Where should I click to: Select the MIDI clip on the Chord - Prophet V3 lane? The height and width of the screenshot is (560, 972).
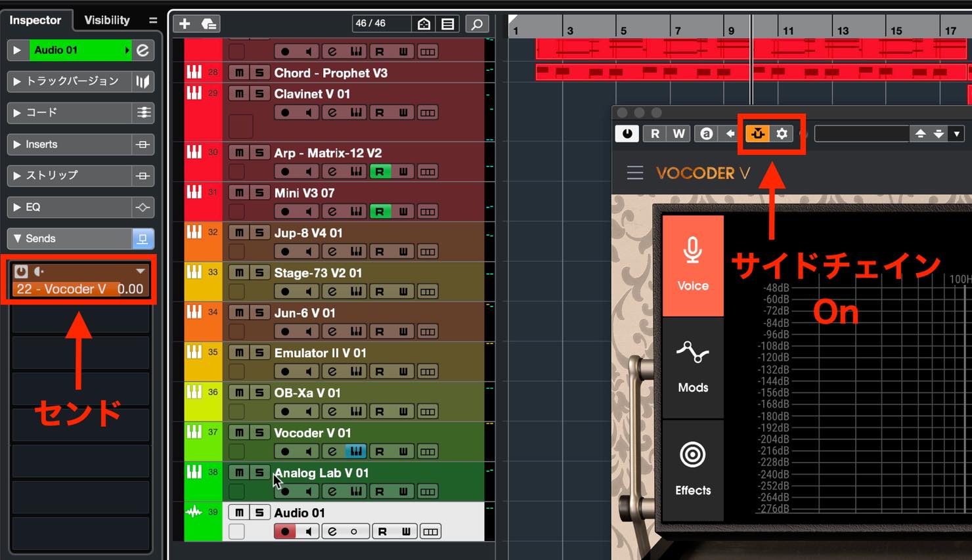pos(751,72)
